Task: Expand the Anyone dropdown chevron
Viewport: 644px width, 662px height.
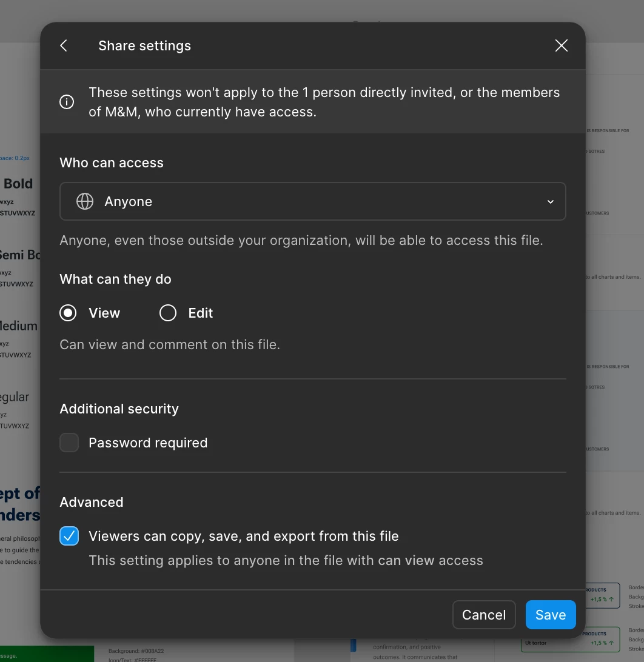Action: click(550, 202)
